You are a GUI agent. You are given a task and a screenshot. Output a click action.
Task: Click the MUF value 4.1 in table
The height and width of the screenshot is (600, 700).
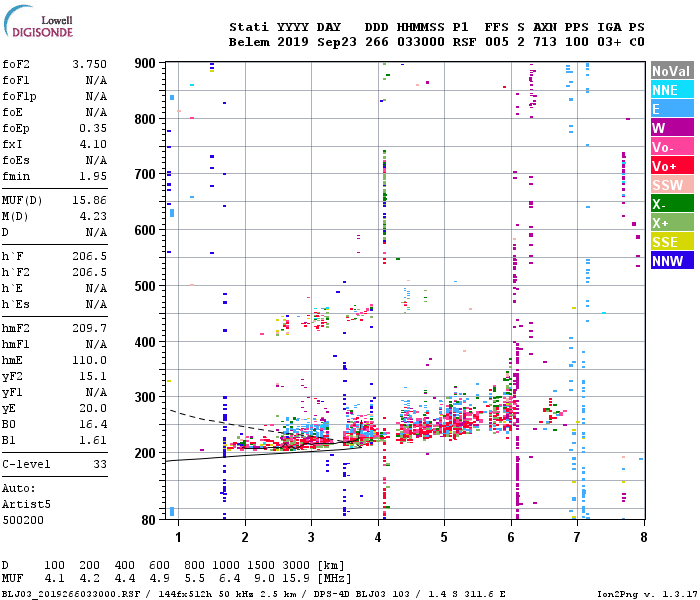coord(54,579)
